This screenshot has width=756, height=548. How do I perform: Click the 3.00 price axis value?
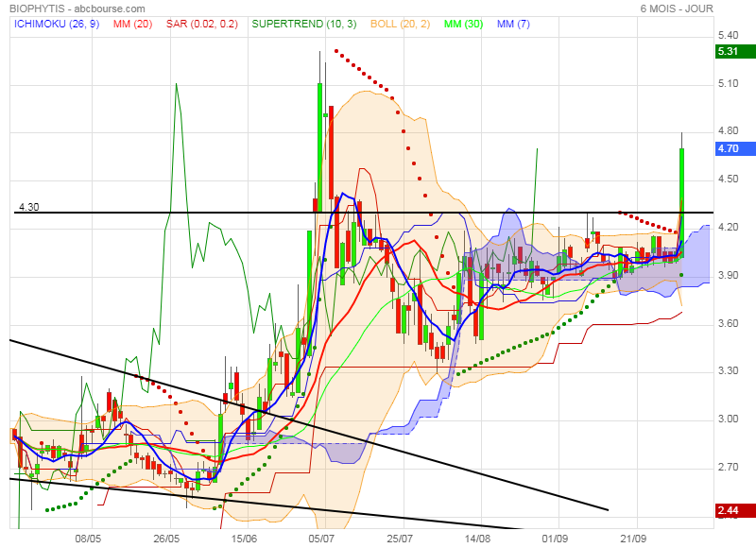728,419
